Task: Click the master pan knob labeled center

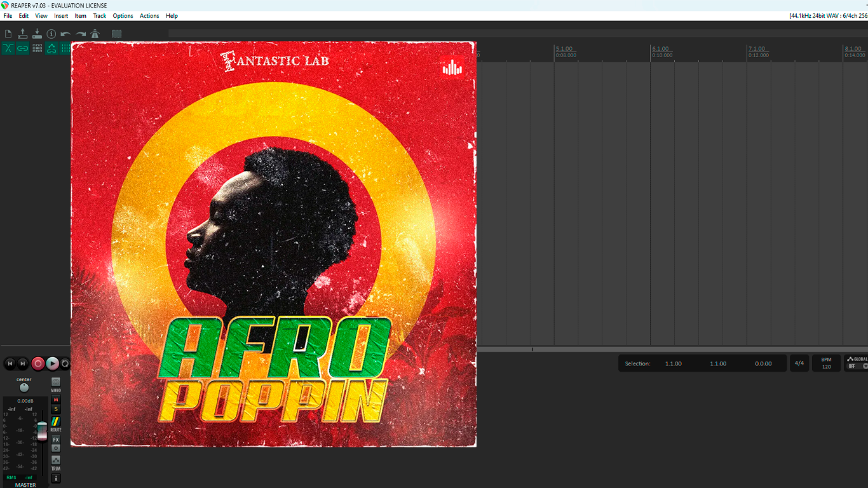Action: [24, 388]
